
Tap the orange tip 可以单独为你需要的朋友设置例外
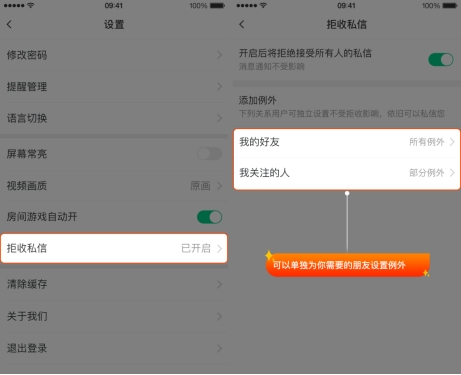[x=347, y=265]
